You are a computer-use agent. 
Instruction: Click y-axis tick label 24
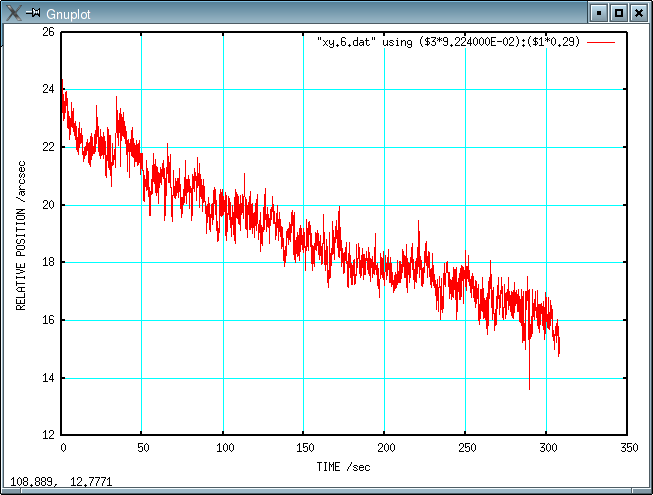pyautogui.click(x=48, y=89)
